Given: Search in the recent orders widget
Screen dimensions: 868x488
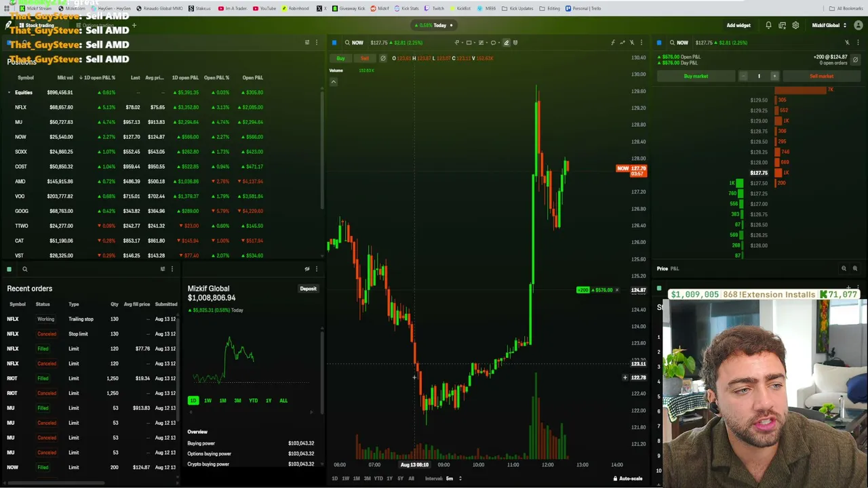Looking at the screenshot, I should pyautogui.click(x=24, y=269).
